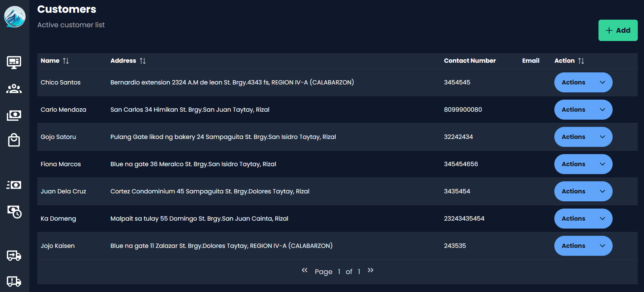Click the Email column header
Screen dimensions: 644x292
pyautogui.click(x=531, y=61)
